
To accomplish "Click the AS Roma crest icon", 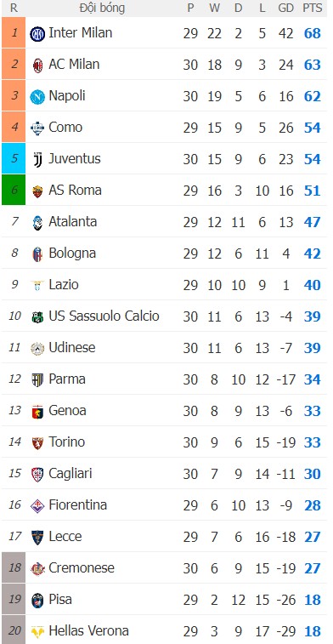I will click(x=37, y=191).
